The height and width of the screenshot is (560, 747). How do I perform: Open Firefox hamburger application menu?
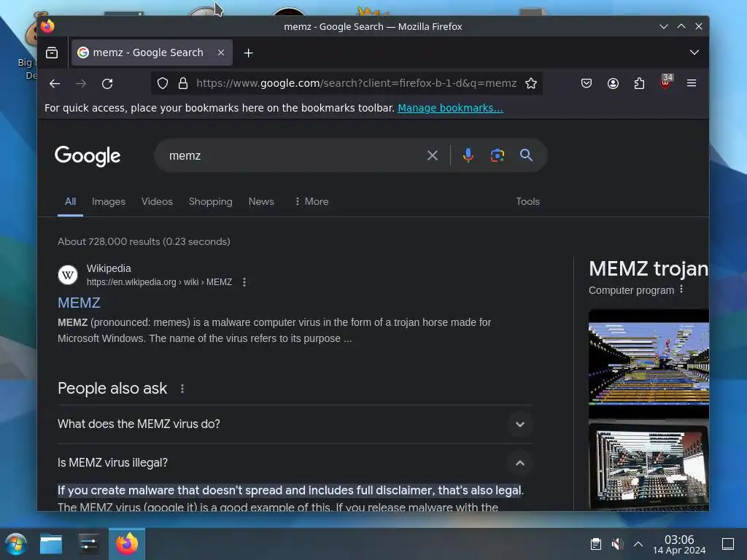692,83
